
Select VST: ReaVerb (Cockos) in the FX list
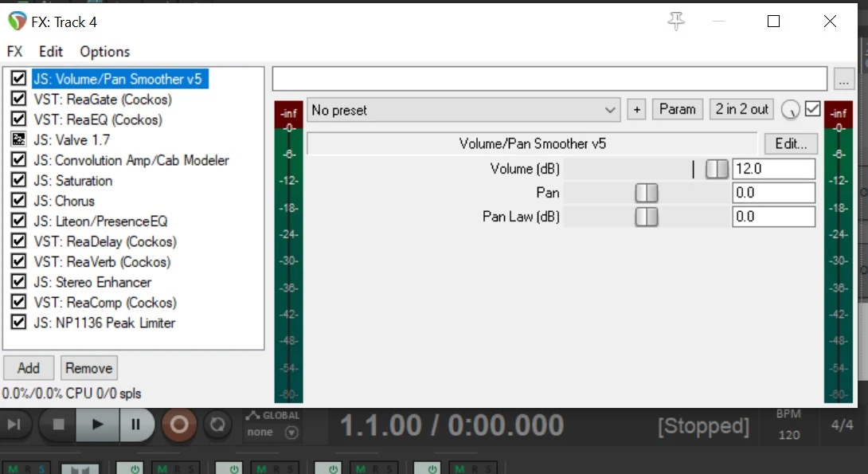(103, 261)
